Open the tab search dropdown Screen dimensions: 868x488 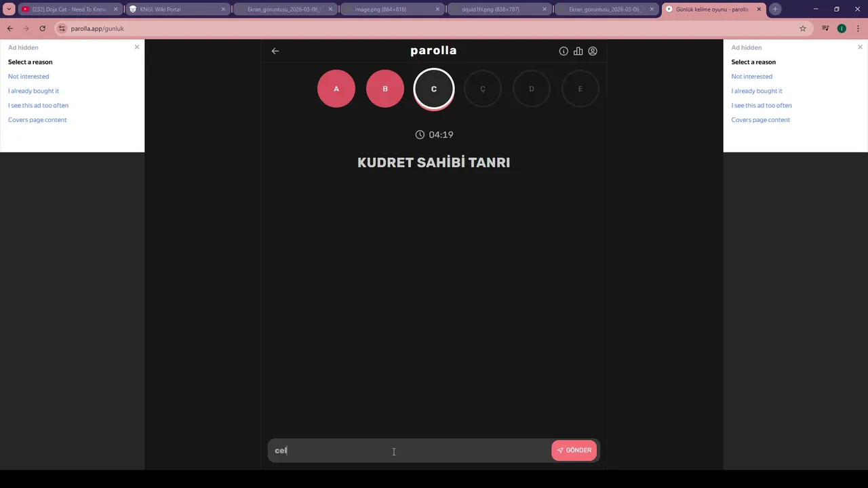tap(9, 9)
